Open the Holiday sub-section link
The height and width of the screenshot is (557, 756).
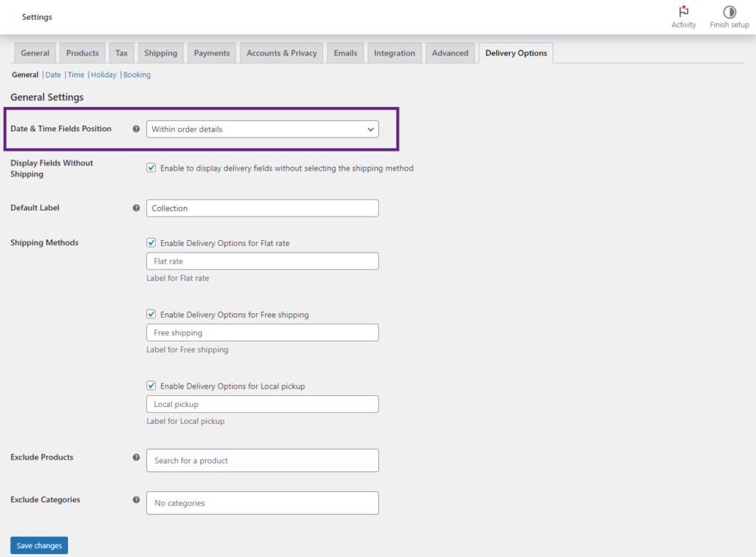coord(103,75)
